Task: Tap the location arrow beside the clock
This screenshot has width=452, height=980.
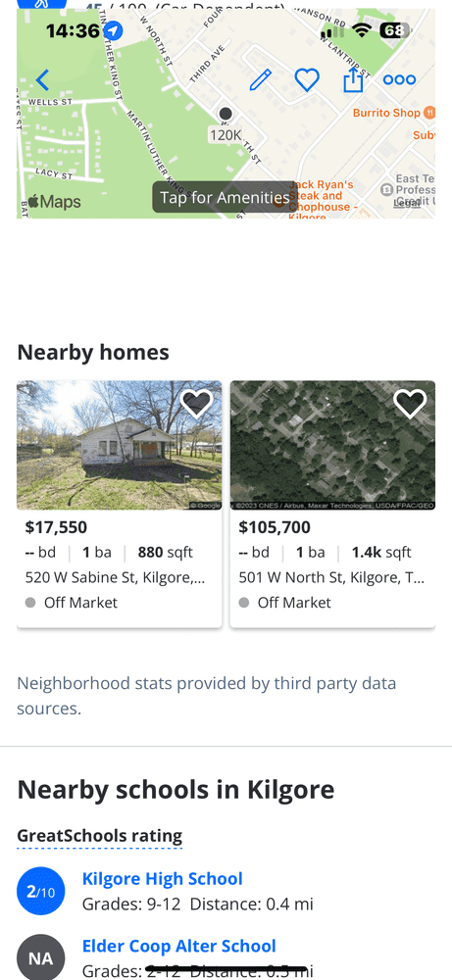Action: (x=113, y=30)
